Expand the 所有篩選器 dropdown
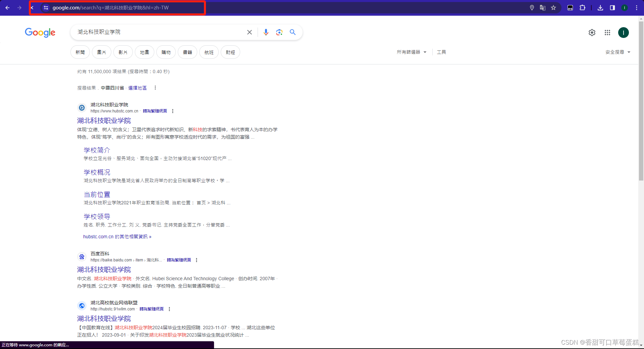 412,52
